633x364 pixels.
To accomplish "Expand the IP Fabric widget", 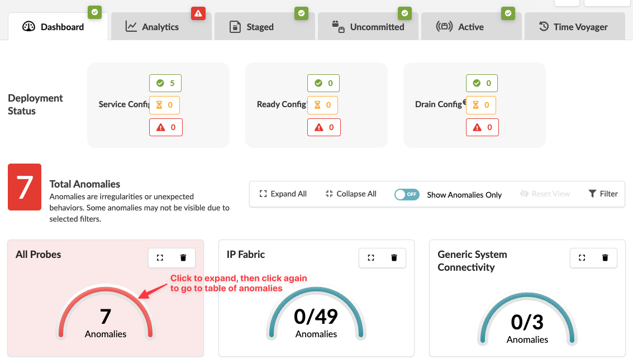I will click(371, 257).
